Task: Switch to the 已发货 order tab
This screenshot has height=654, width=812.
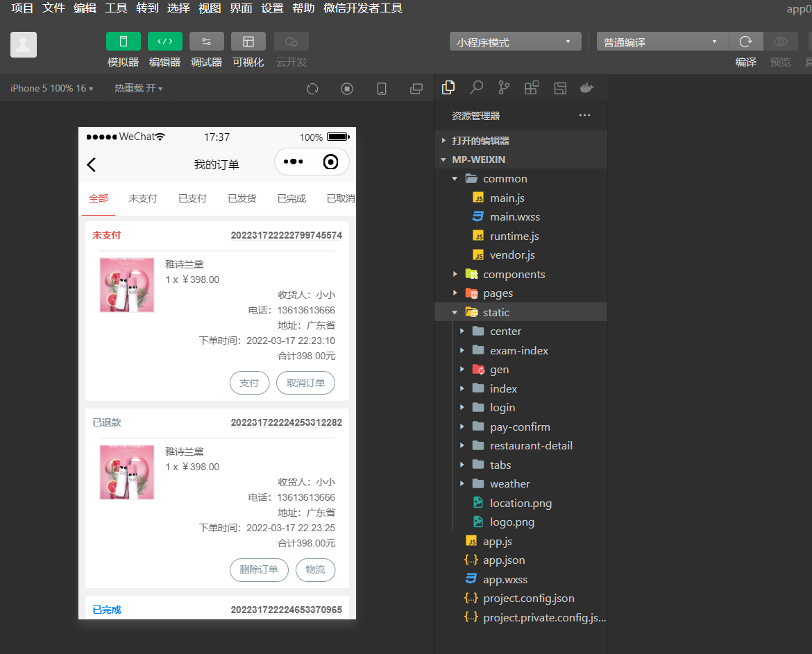Action: pyautogui.click(x=242, y=198)
